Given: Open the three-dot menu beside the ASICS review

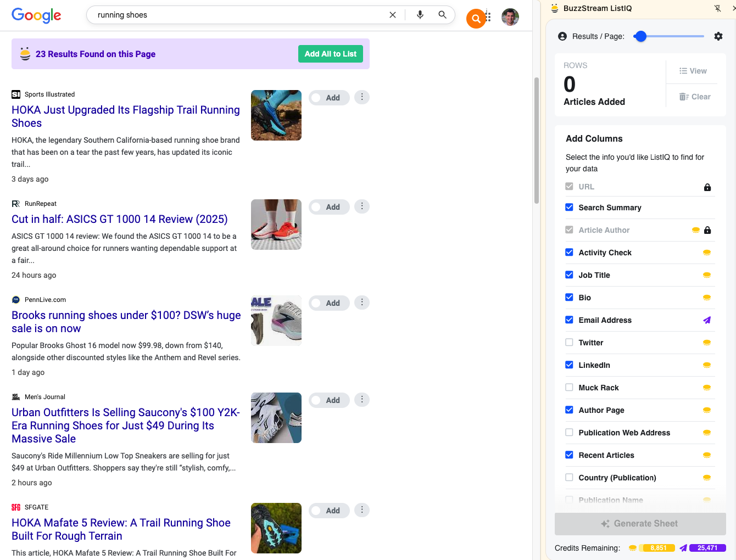Looking at the screenshot, I should coord(361,206).
